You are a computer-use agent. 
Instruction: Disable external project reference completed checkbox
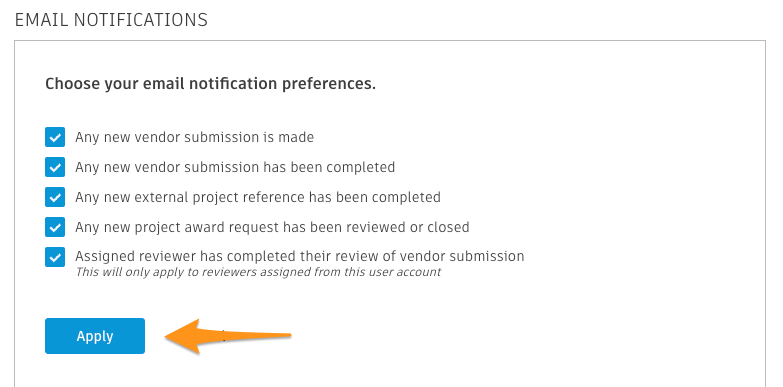coord(55,197)
